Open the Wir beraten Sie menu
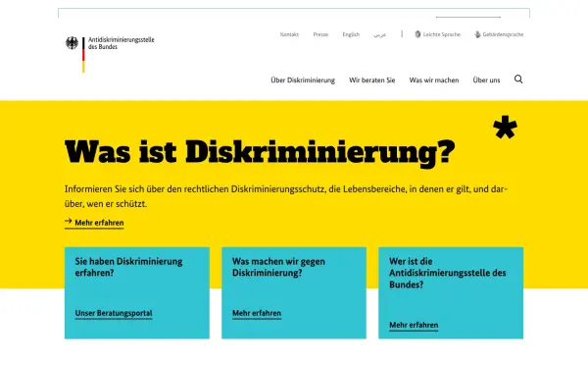The height and width of the screenshot is (368, 588). (372, 80)
